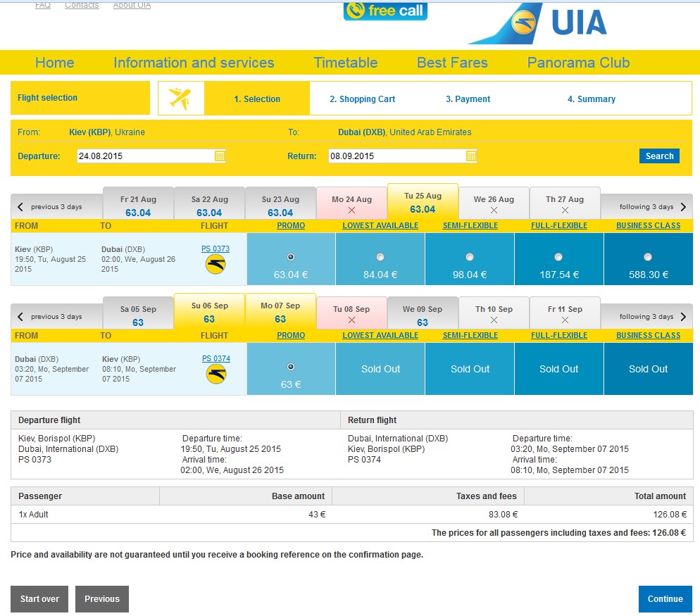Click the airline emblem under PS 0373
Image resolution: width=700 pixels, height=616 pixels.
pyautogui.click(x=215, y=264)
